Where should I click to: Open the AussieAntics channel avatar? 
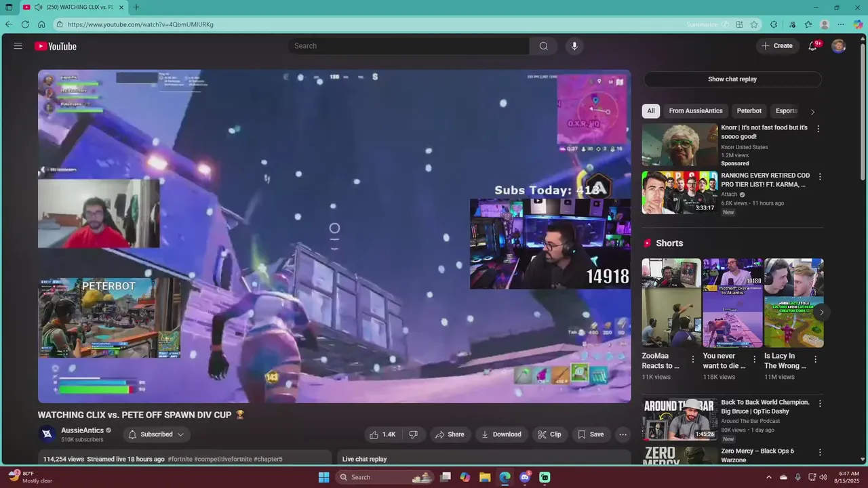pos(47,434)
